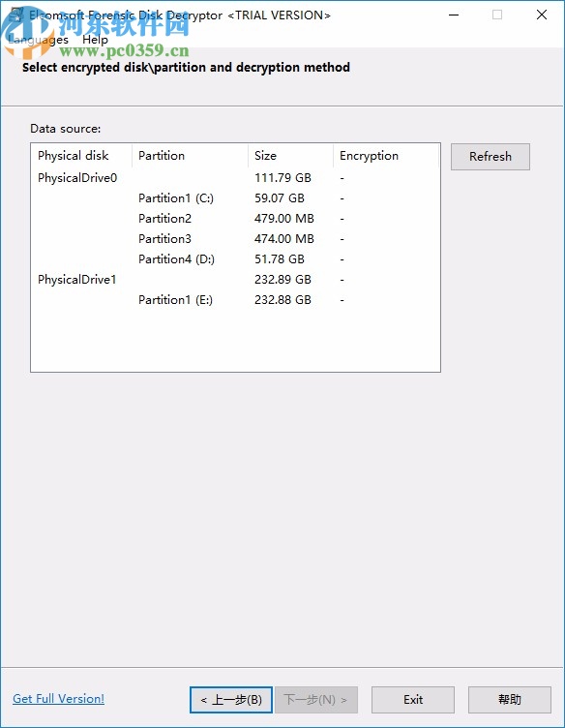Sort by the Partition column header
Image resolution: width=565 pixels, height=728 pixels.
191,156
